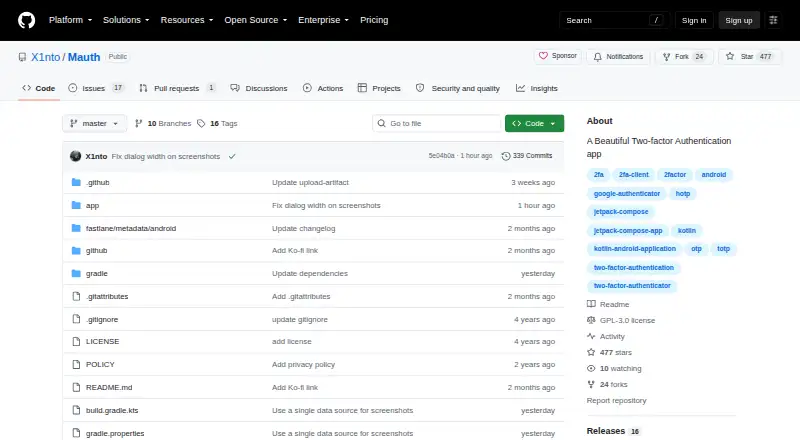Select the android topic tag

[x=713, y=175]
